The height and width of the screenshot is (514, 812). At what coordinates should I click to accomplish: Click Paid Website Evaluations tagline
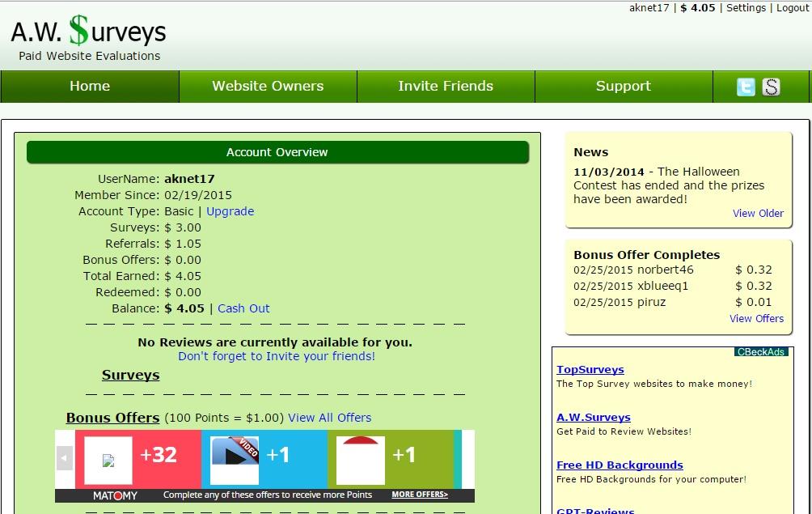click(90, 56)
